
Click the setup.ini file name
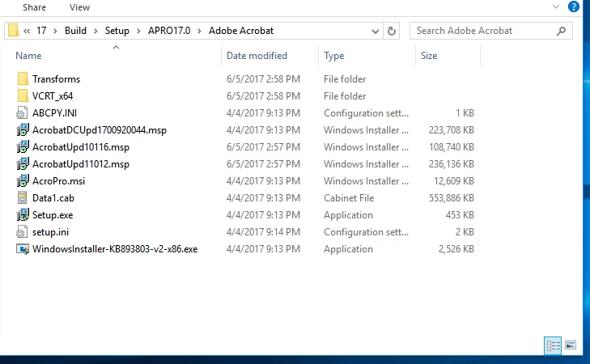pyautogui.click(x=50, y=232)
